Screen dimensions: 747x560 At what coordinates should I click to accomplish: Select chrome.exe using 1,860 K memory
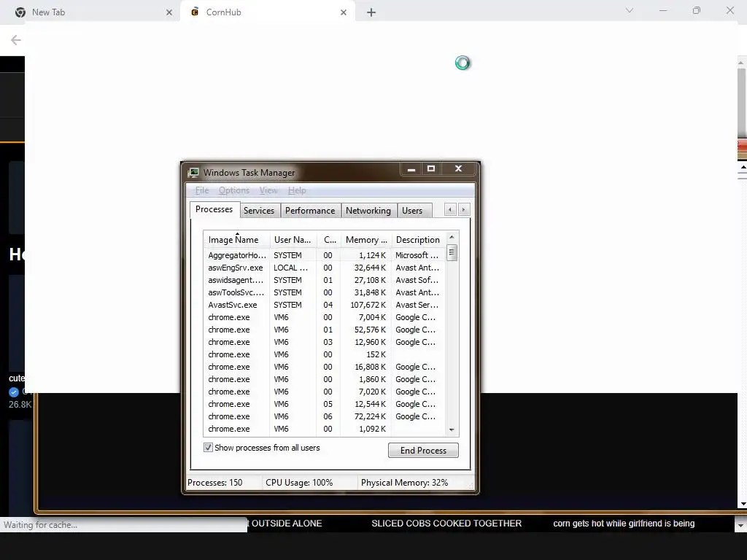(325, 379)
